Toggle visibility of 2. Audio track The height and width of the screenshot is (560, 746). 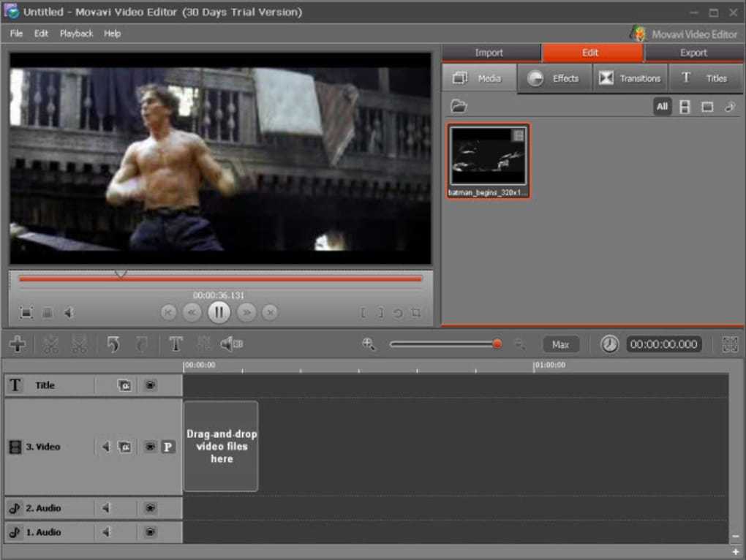[x=151, y=508]
